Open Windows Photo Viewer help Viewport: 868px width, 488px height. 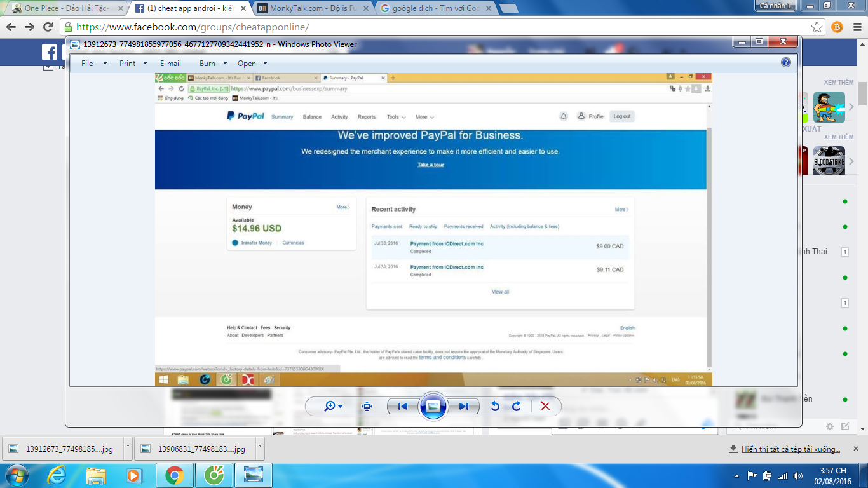786,62
